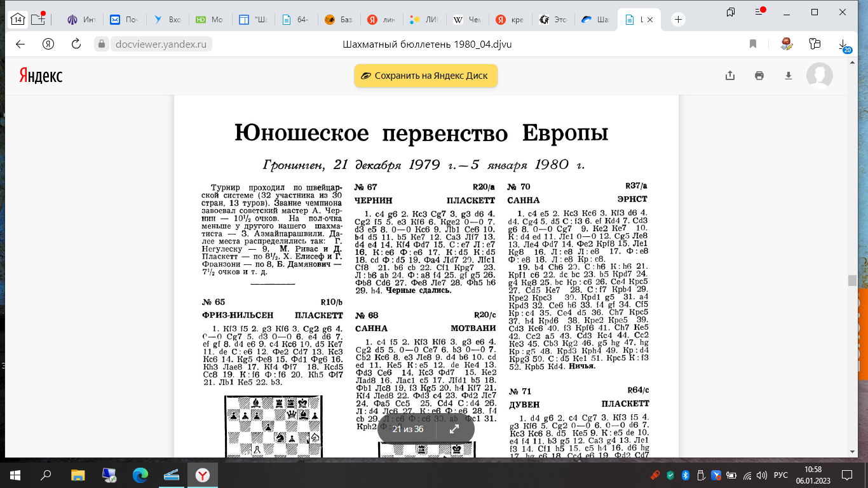The height and width of the screenshot is (488, 868).
Task: Switch to the "Вхо" tab
Action: click(166, 20)
